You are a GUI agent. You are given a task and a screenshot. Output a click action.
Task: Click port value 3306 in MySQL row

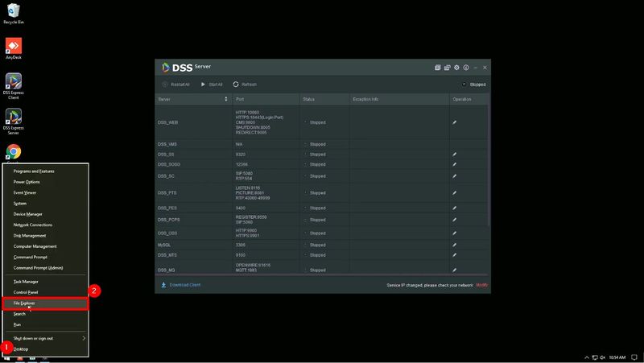click(x=240, y=245)
